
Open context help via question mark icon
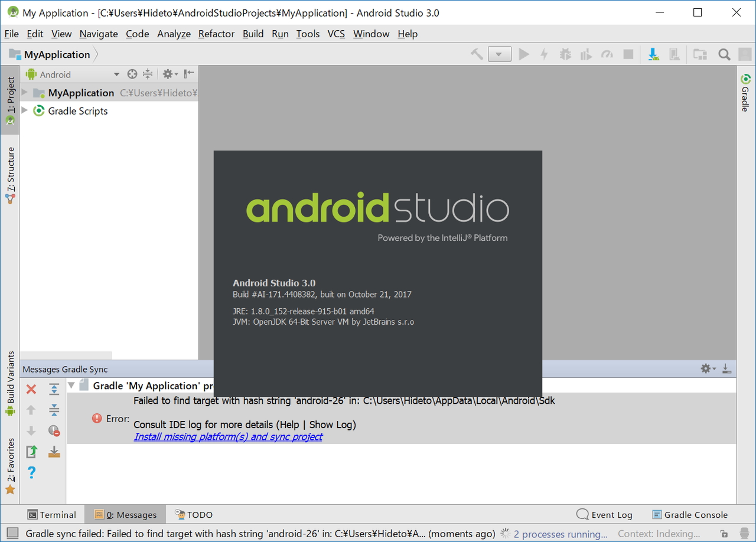pyautogui.click(x=31, y=472)
